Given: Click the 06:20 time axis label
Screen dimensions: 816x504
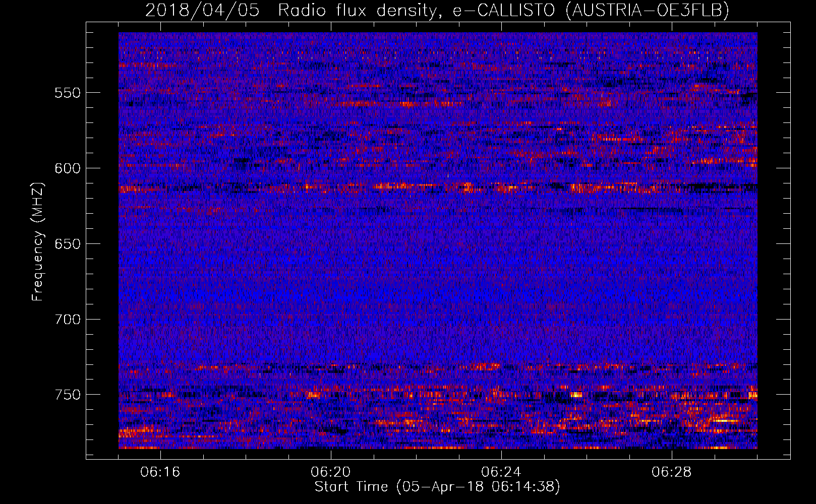Looking at the screenshot, I should tap(331, 472).
